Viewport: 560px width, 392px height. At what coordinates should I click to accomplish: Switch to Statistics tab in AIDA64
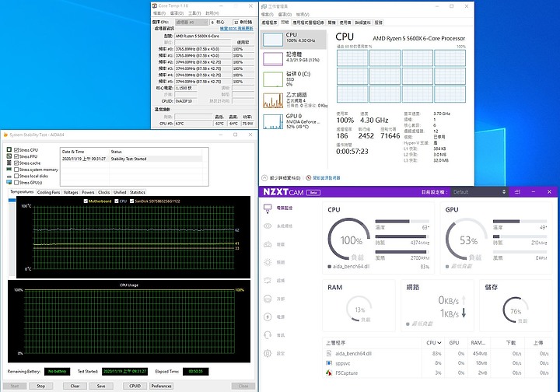coord(138,192)
